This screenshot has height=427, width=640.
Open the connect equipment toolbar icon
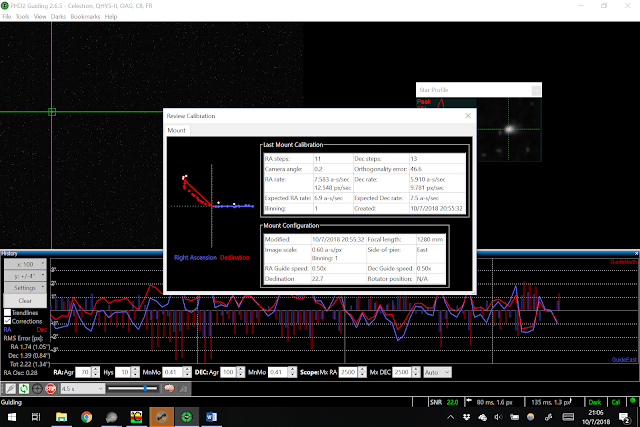(11, 389)
